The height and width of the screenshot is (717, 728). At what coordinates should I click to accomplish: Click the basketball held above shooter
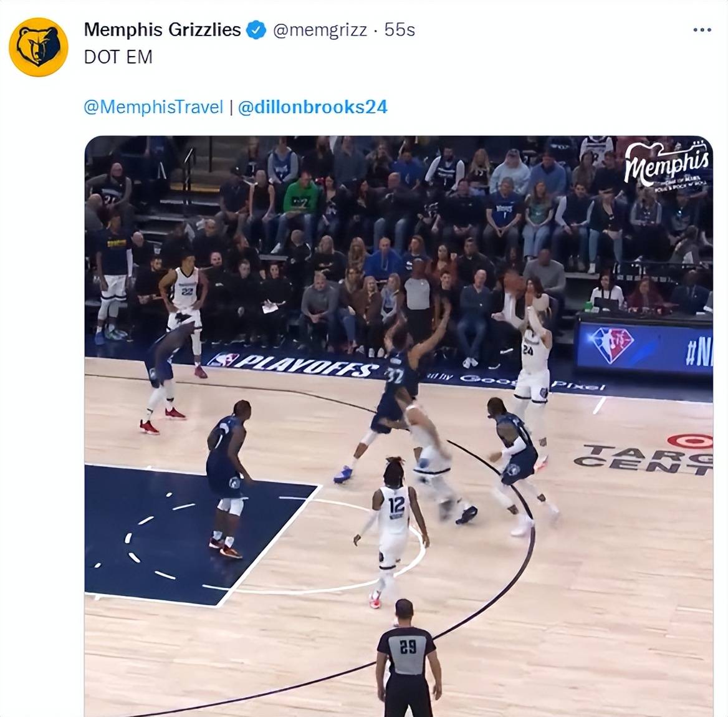pyautogui.click(x=513, y=282)
